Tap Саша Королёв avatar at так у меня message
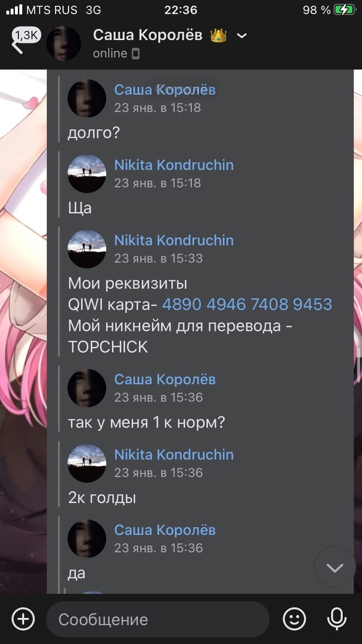Screen dimensions: 362x644 [86, 388]
